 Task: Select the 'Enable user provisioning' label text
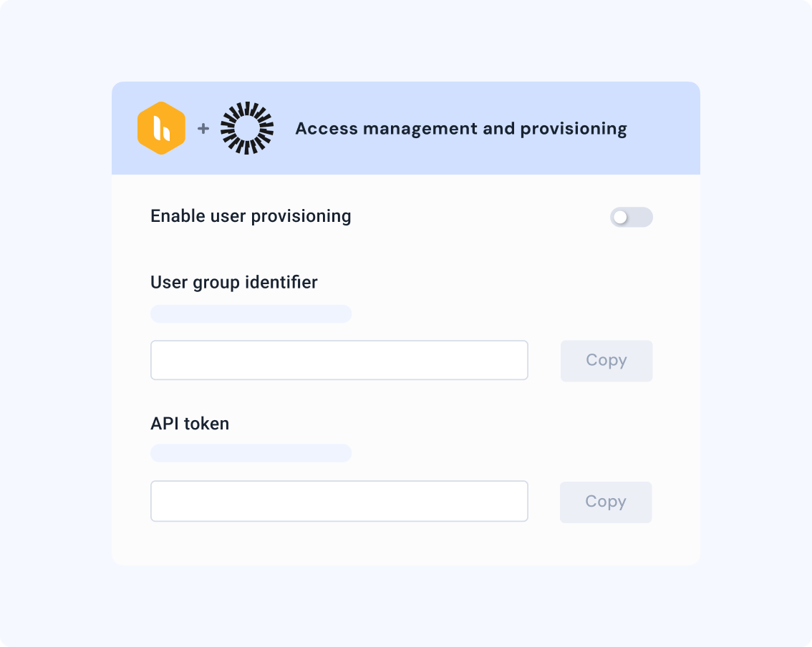click(250, 215)
